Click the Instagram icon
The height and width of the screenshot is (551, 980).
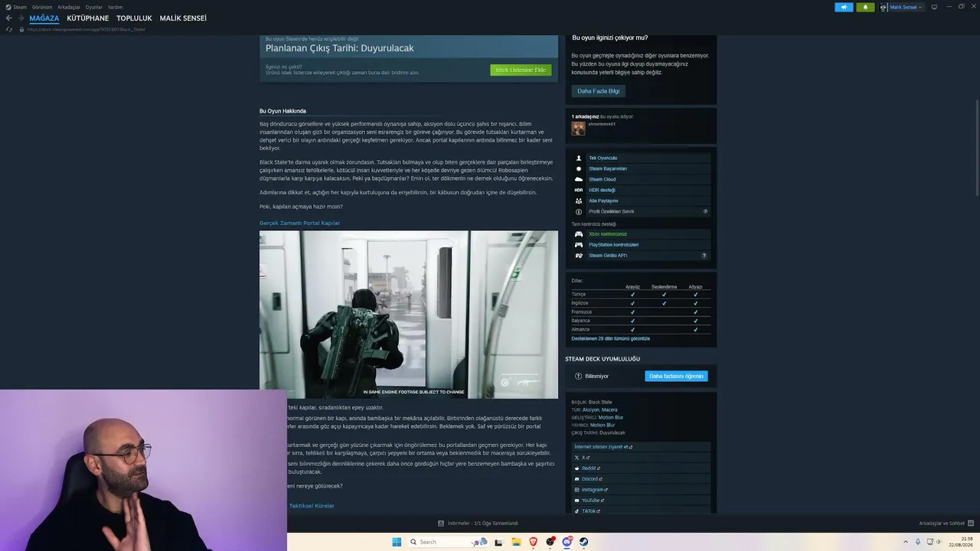click(577, 490)
